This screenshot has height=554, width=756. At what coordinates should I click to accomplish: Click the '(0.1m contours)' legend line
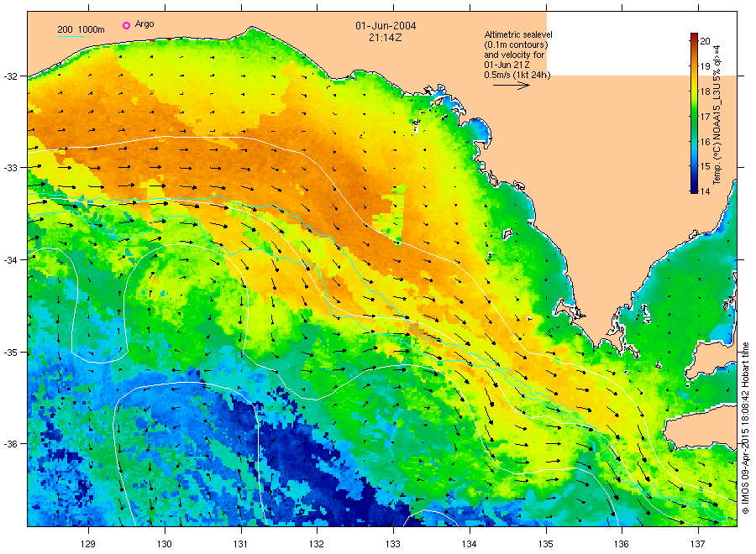pos(517,44)
